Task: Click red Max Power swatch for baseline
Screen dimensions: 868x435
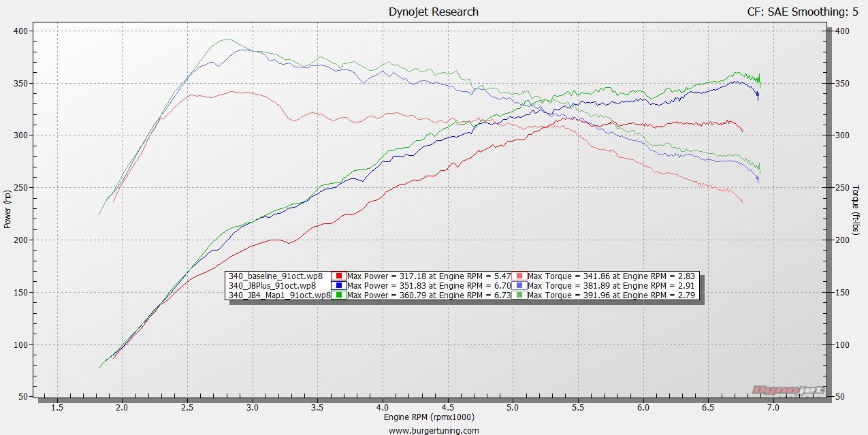Action: [338, 276]
